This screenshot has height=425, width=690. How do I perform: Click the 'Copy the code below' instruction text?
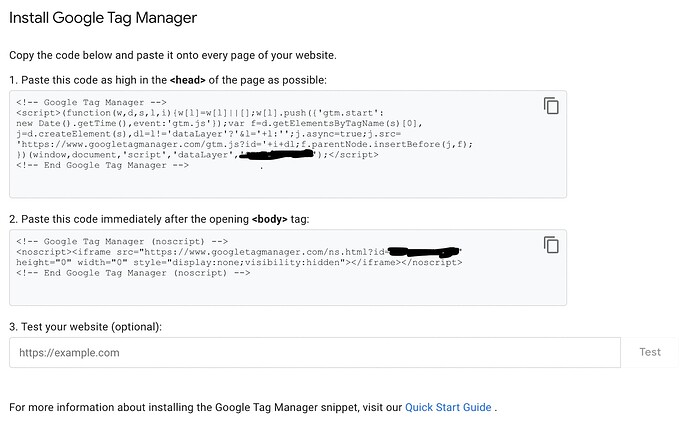(x=172, y=55)
